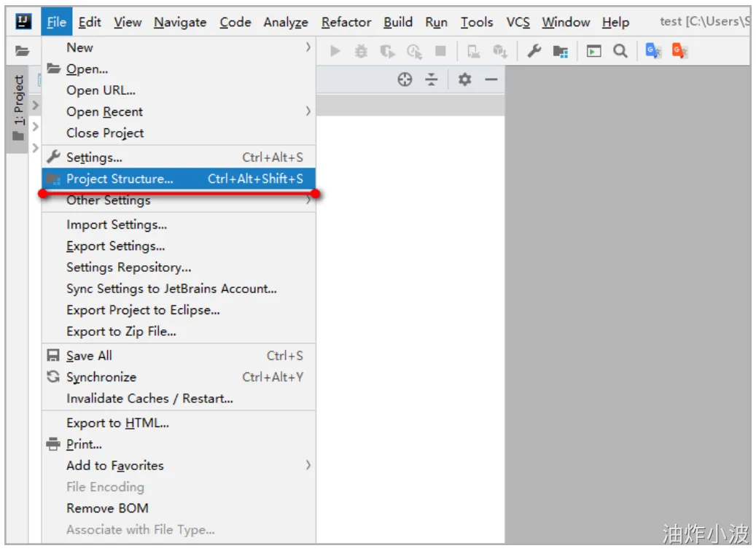
Task: Open Settings via wrench toolbar icon
Action: pyautogui.click(x=534, y=50)
